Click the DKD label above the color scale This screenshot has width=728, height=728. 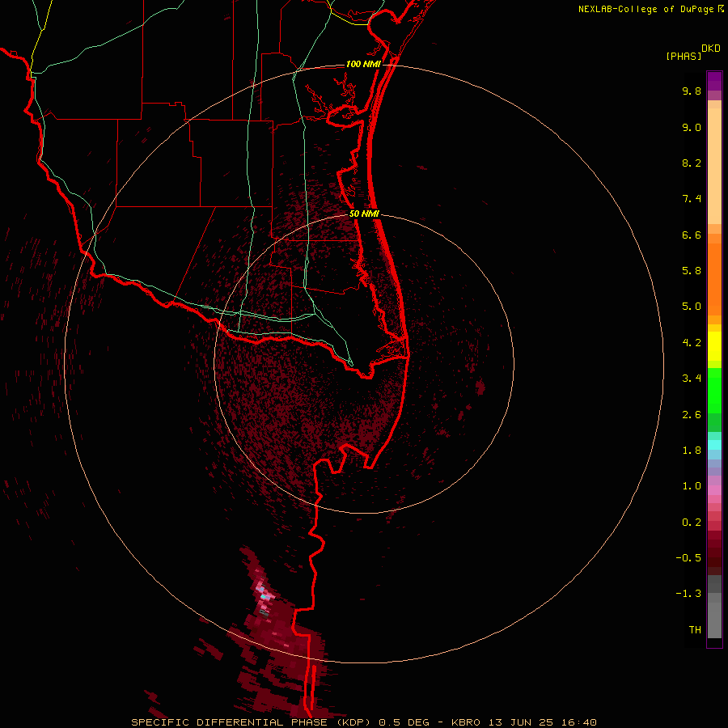[711, 49]
